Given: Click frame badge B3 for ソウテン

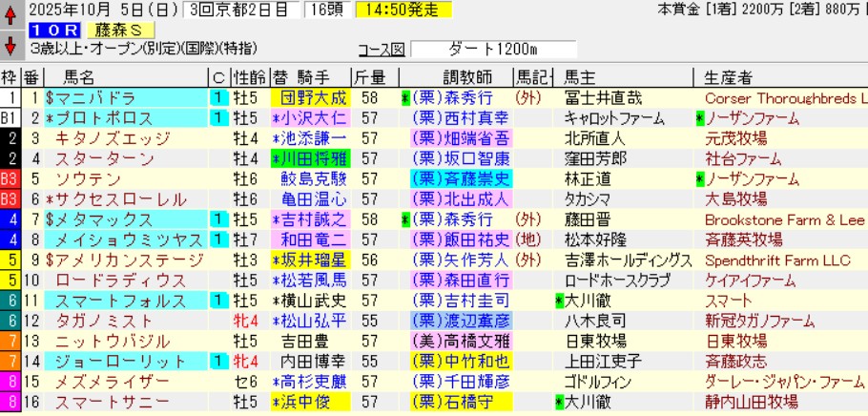Looking at the screenshot, I should click(10, 178).
